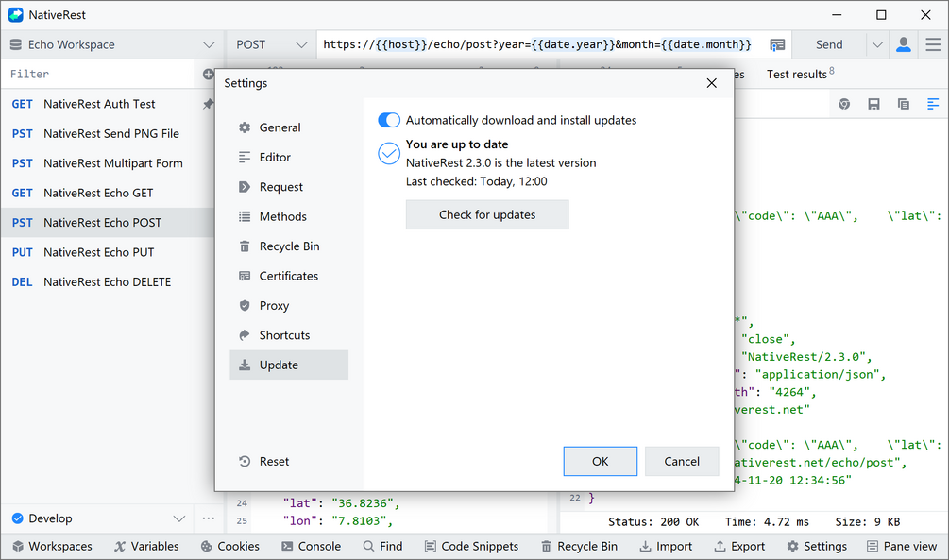The width and height of the screenshot is (949, 560).
Task: Open the Editor settings section
Action: pos(289,158)
